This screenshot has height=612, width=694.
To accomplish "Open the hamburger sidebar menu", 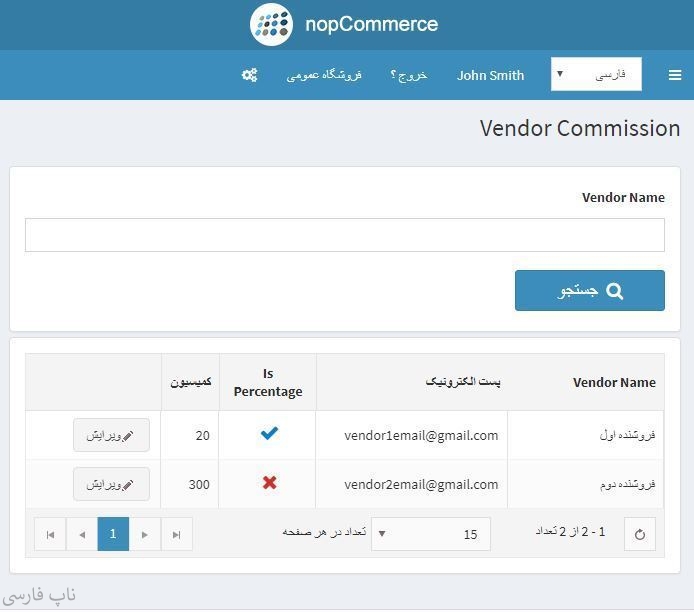I will coord(675,75).
